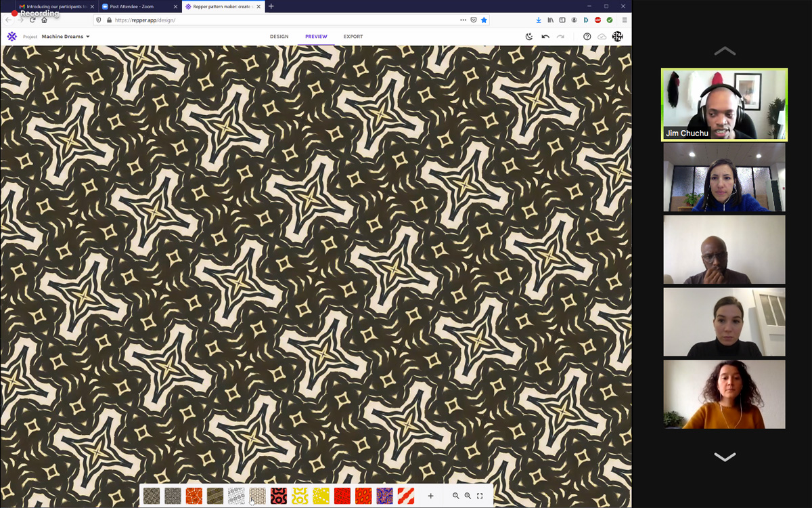Bookmark this page with star icon

coord(484,20)
